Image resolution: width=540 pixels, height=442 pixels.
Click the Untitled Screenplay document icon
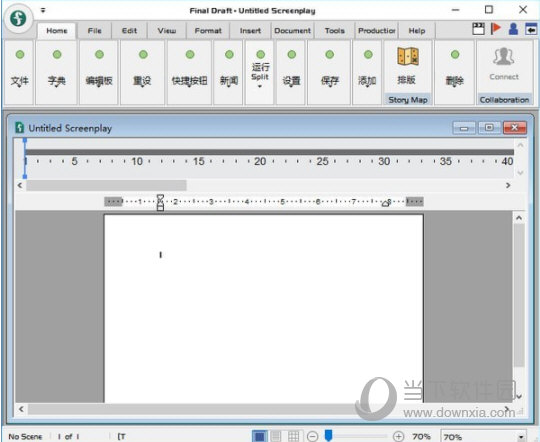(x=20, y=128)
